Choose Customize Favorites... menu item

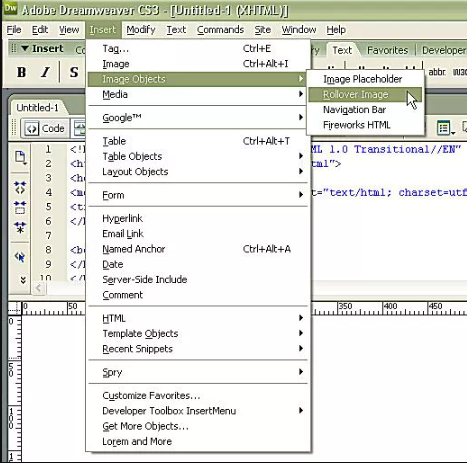(x=197, y=396)
